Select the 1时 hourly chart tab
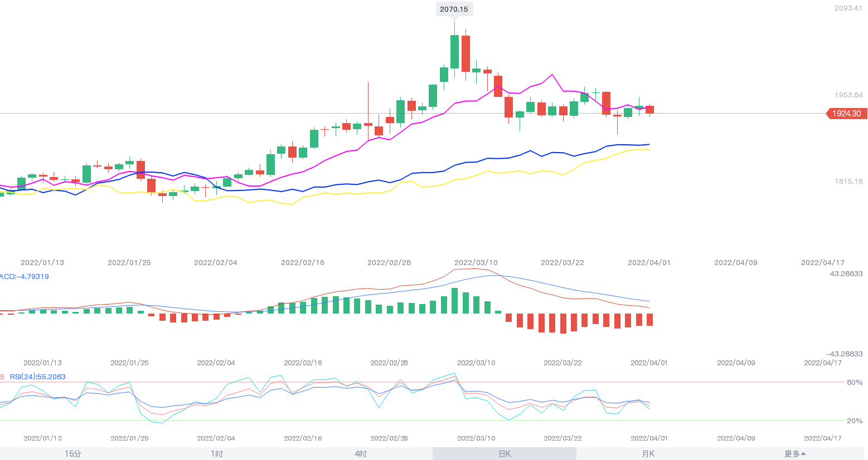This screenshot has height=460, width=868. click(x=217, y=453)
